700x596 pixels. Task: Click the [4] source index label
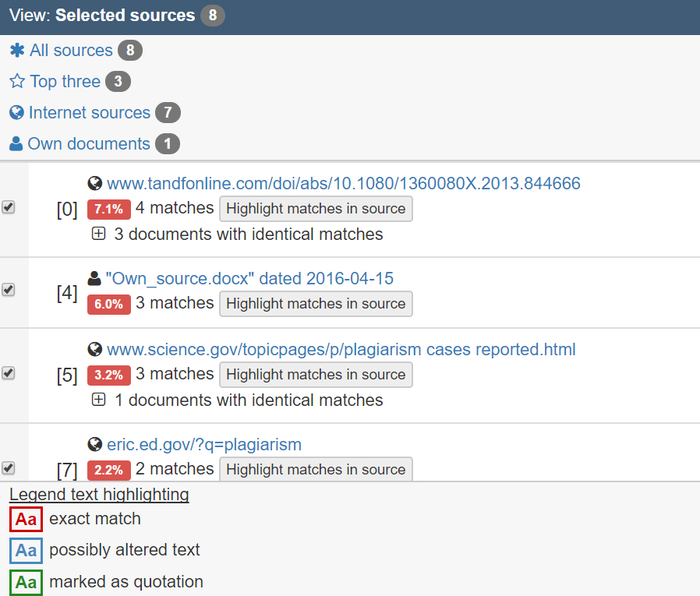pos(67,293)
